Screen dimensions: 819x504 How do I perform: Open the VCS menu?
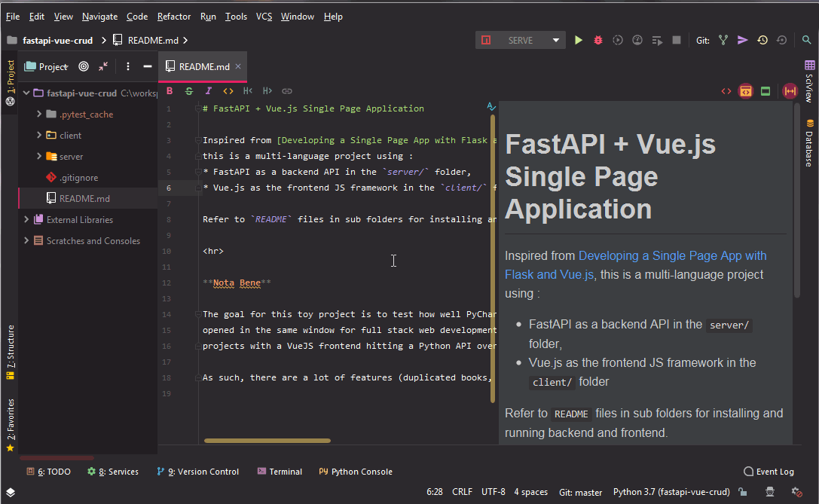coord(264,16)
